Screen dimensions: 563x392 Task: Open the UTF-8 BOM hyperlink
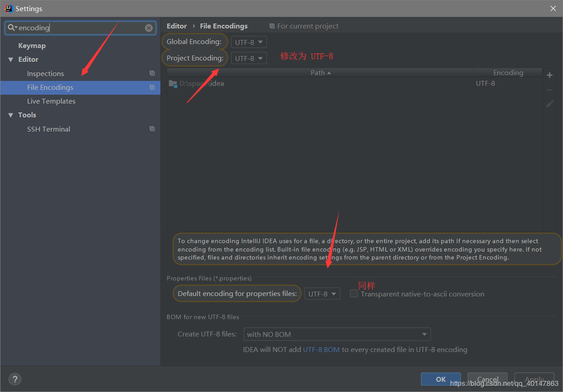(321, 349)
